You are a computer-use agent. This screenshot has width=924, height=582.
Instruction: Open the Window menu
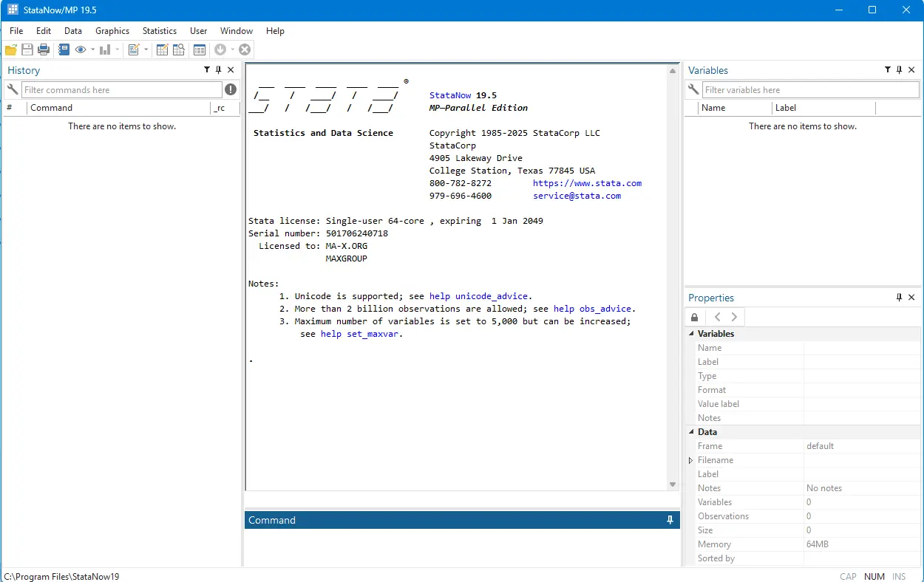coord(237,31)
